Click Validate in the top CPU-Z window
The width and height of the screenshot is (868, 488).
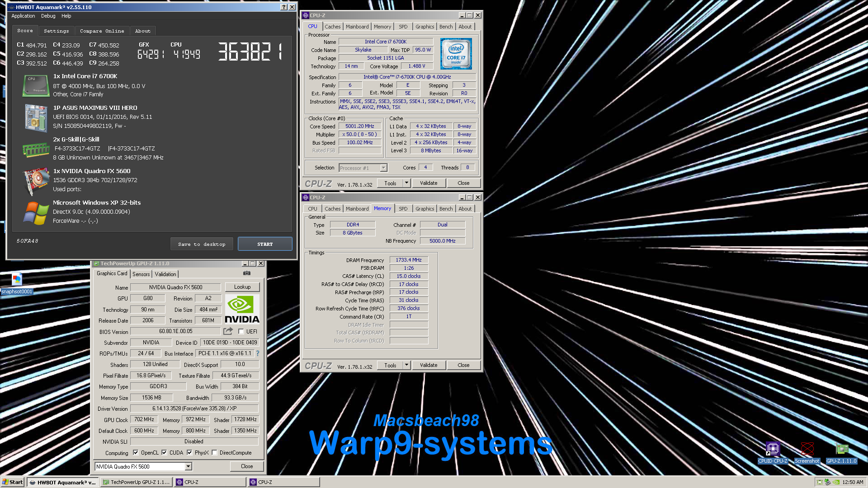click(x=429, y=183)
